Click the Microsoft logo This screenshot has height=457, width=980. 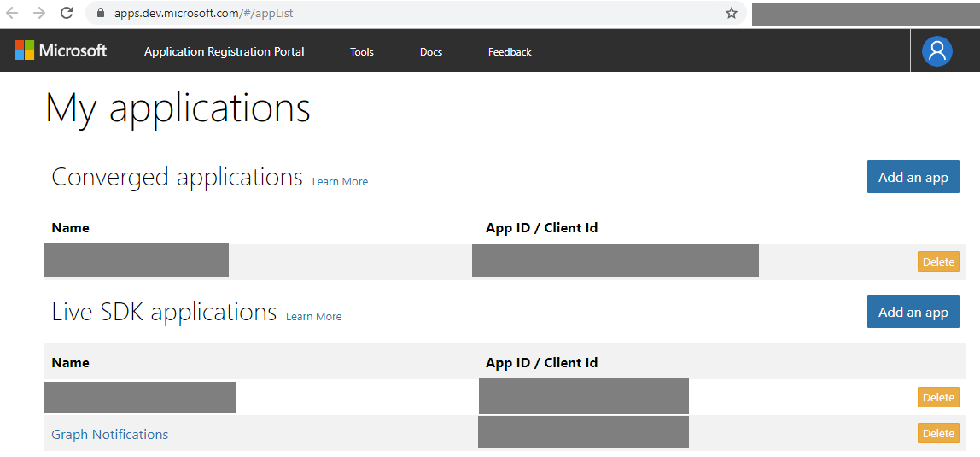[x=61, y=50]
